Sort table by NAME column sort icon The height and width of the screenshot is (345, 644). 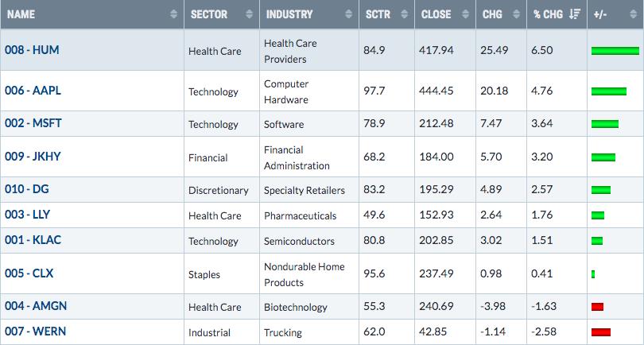point(174,14)
